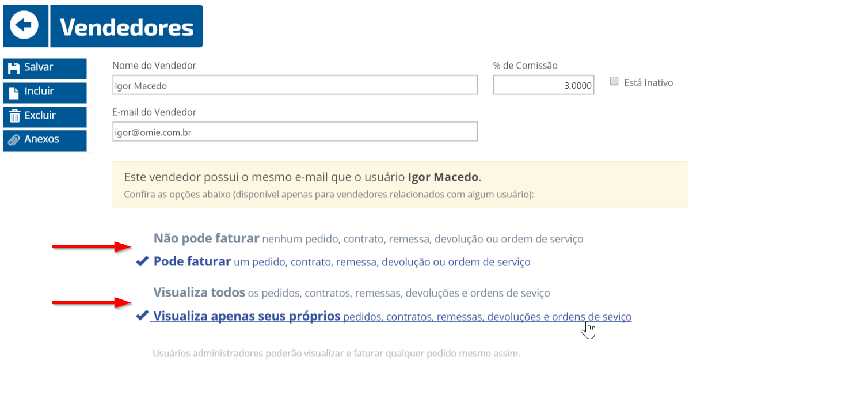The image size is (868, 399).
Task: Click the % de Comissão input field
Action: (x=543, y=85)
